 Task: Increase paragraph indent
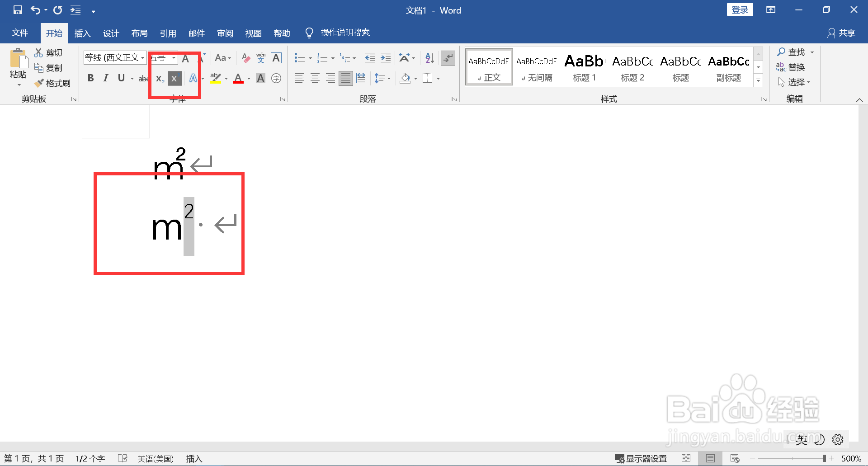pyautogui.click(x=386, y=58)
